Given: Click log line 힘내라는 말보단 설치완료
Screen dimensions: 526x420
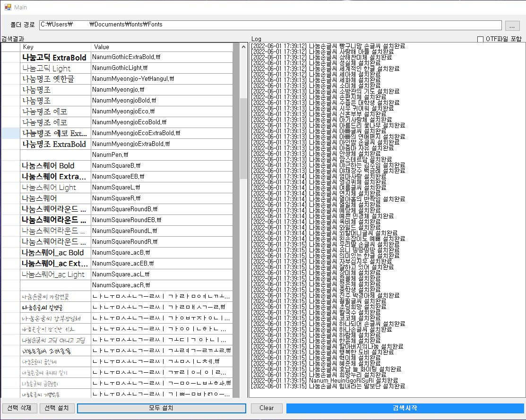Looking at the screenshot, I should click(x=328, y=386).
